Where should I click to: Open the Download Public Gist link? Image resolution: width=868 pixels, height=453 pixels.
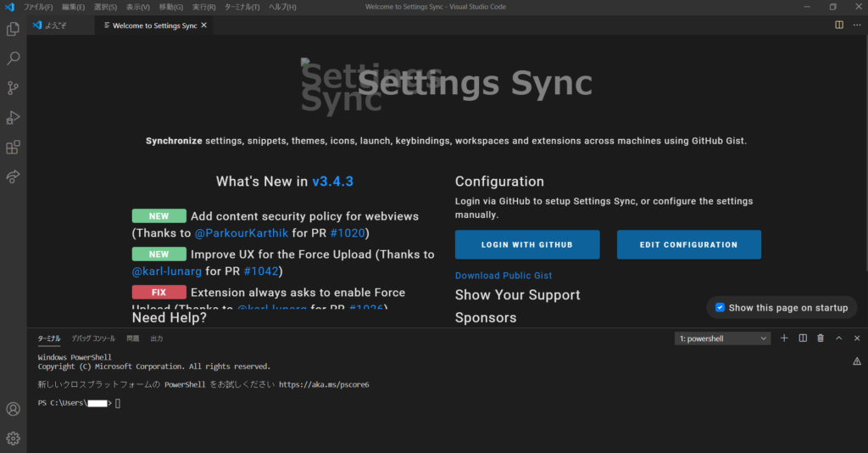[504, 275]
